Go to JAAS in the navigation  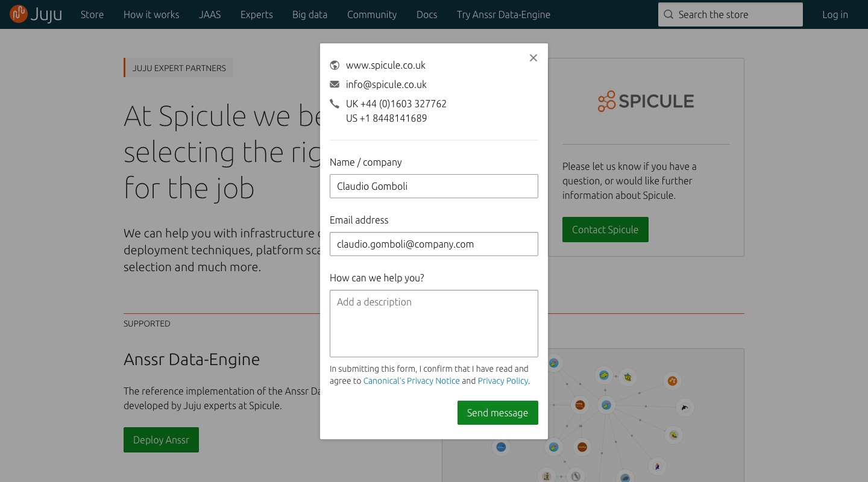(x=210, y=14)
